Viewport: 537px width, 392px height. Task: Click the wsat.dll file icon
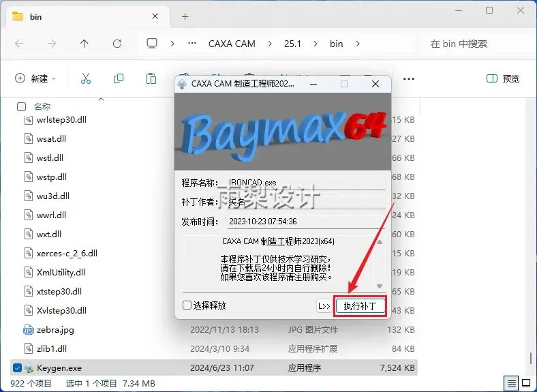point(29,139)
